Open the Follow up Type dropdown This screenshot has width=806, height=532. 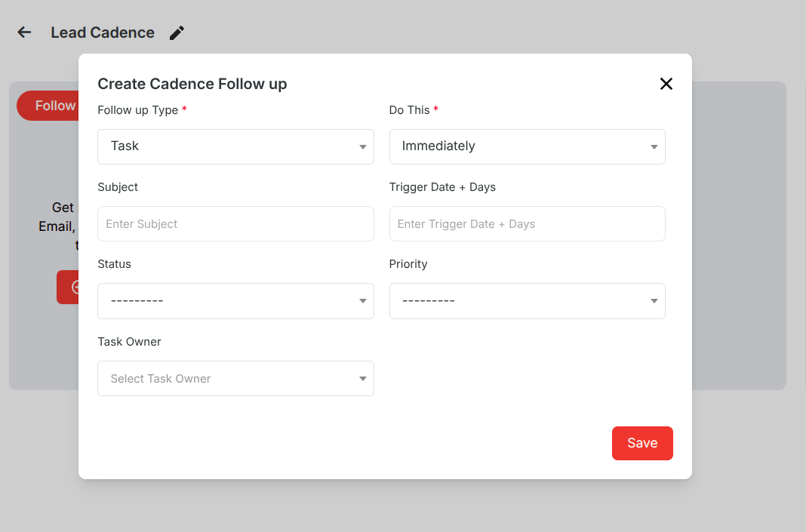(235, 146)
